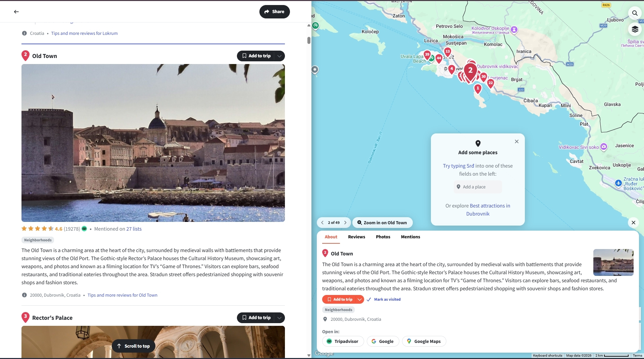Expand Add to trip dropdown for Old Town
Image resolution: width=644 pixels, height=359 pixels.
[x=279, y=56]
